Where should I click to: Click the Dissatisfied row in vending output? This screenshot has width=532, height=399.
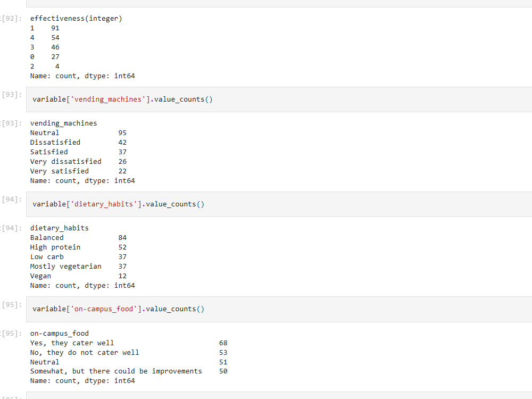pos(78,143)
